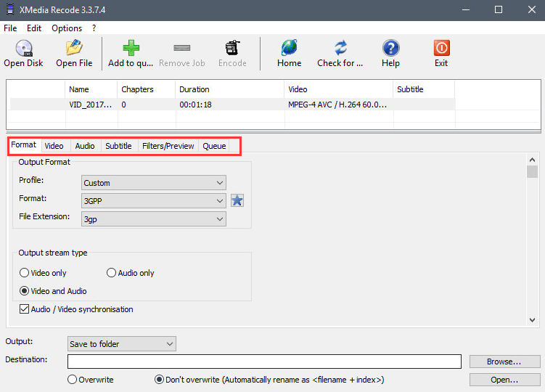Maximize the XMedia Recode window

(499, 9)
